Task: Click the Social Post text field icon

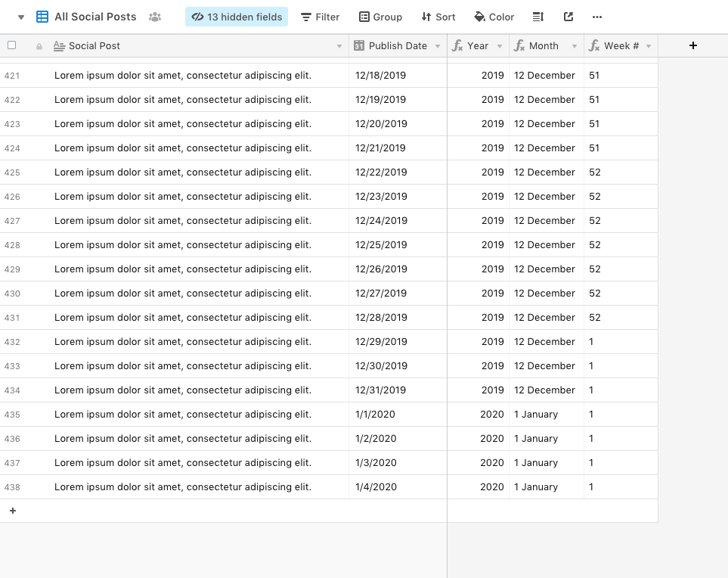Action: tap(59, 45)
